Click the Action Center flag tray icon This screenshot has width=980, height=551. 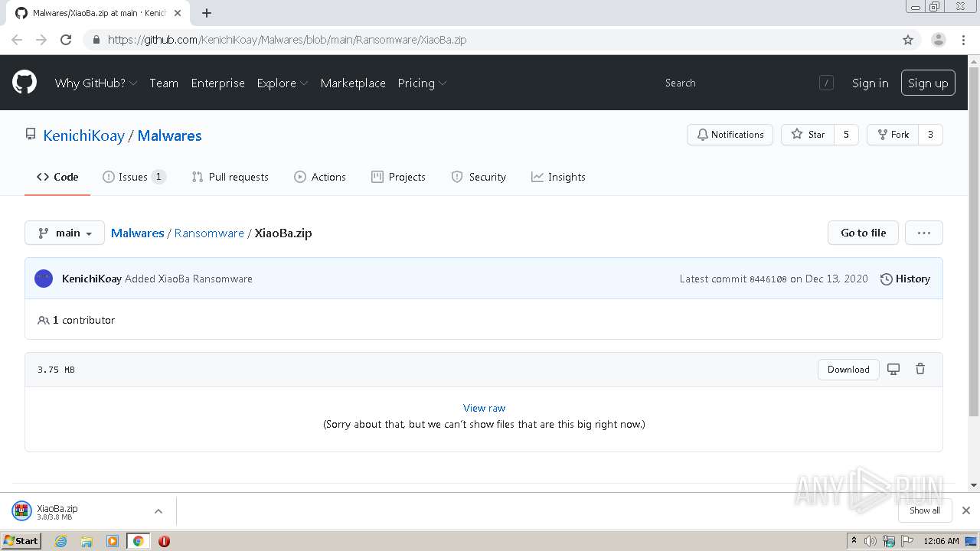(906, 541)
